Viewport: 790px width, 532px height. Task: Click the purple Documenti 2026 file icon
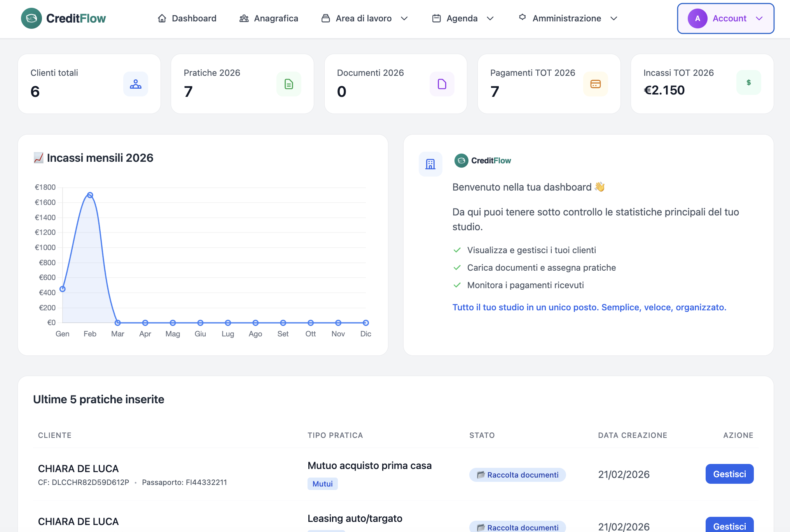pyautogui.click(x=442, y=84)
